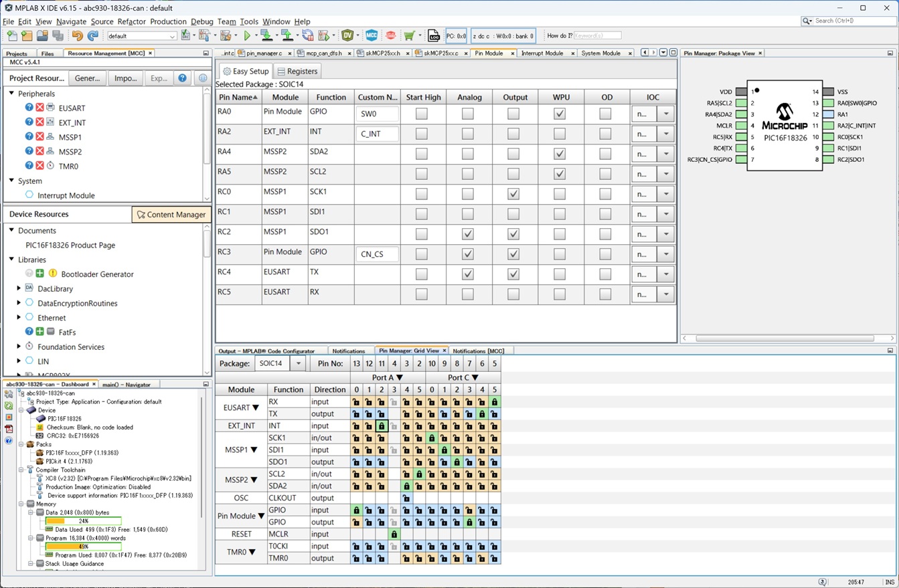899x588 pixels.
Task: Remove the EUSART peripheral with its red X
Action: pos(39,108)
